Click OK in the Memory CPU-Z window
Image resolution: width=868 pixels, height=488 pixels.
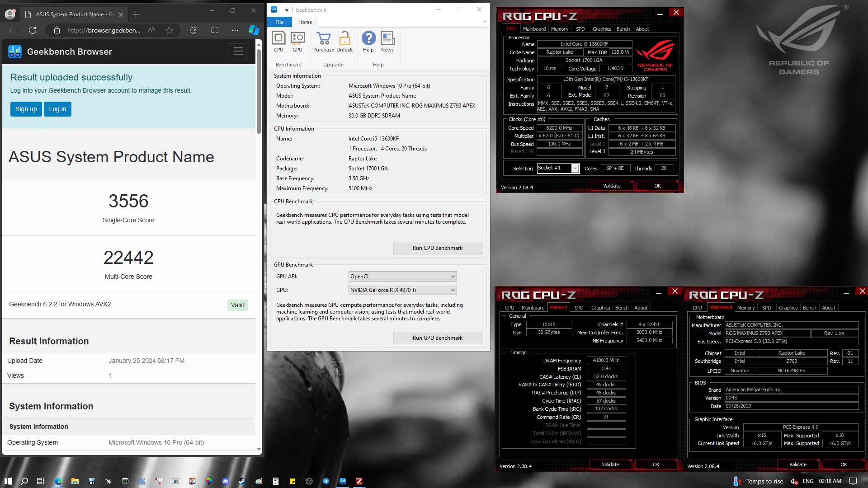[656, 465]
